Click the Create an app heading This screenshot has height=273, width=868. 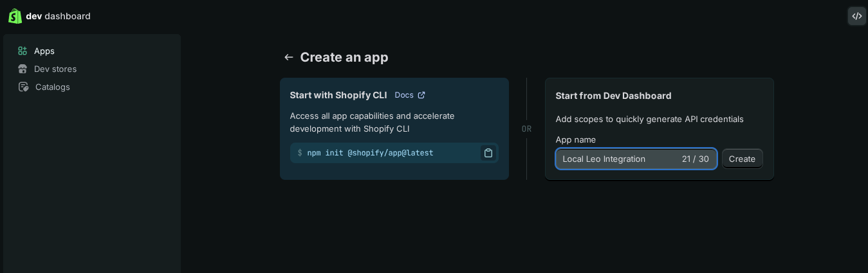tap(344, 57)
